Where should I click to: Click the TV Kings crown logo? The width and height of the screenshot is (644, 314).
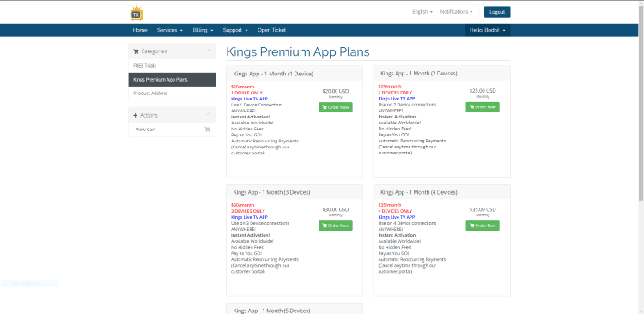[137, 12]
